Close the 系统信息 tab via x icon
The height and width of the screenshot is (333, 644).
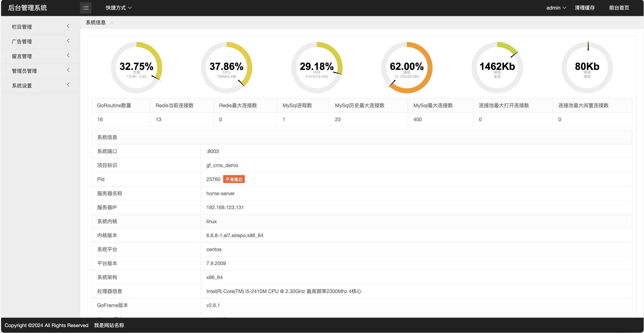112,23
